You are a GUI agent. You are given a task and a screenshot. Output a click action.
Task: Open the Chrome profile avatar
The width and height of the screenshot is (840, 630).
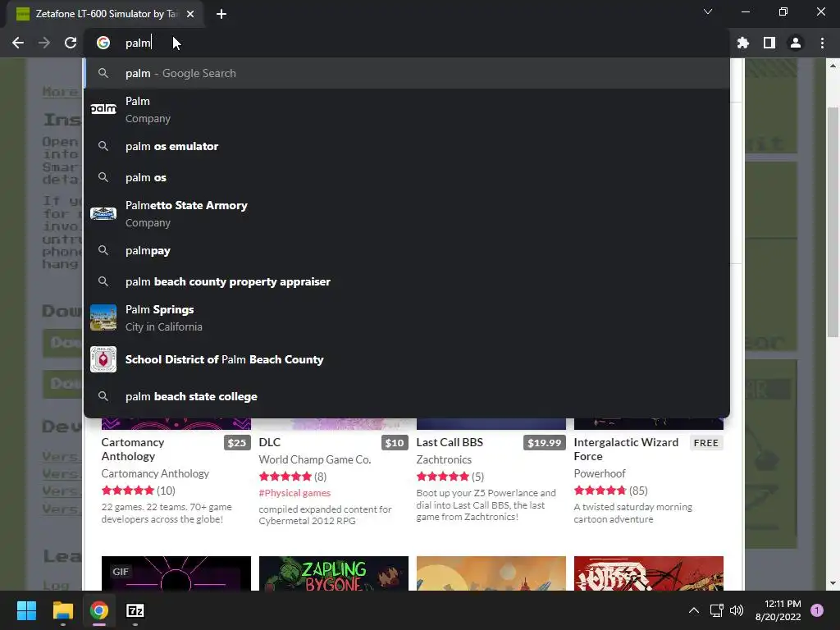[796, 43]
